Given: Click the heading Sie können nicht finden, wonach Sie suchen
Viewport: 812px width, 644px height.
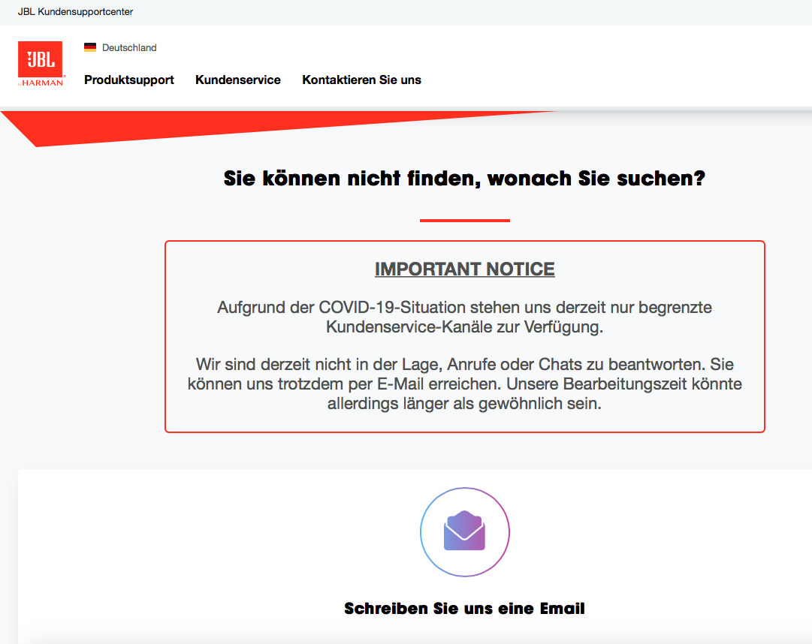Looking at the screenshot, I should pos(464,178).
